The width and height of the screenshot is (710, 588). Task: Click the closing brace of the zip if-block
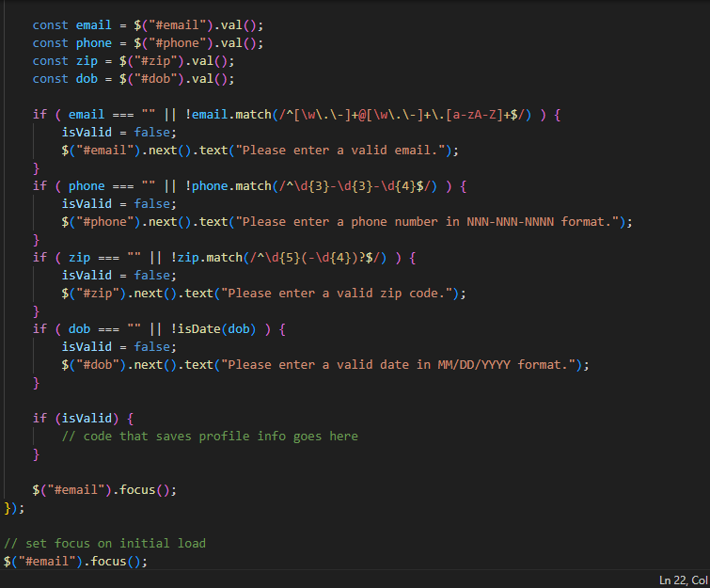click(37, 311)
